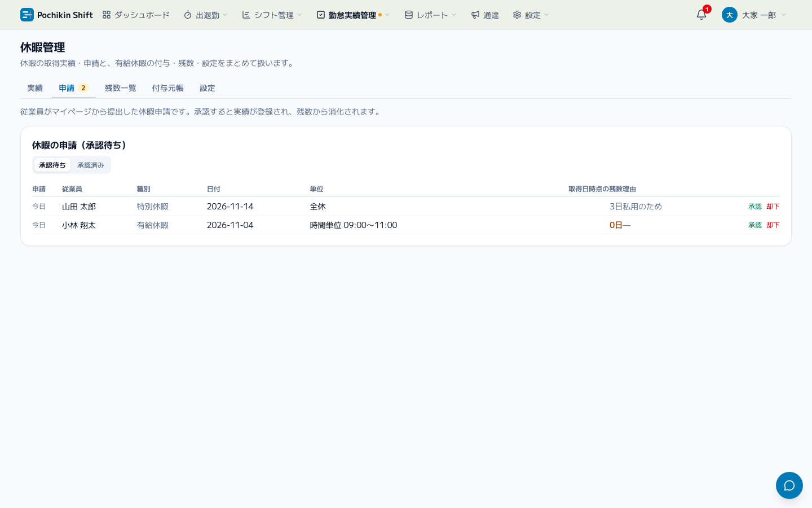Viewport: 812px width, 508px height.
Task: Open the 付与元帳 tab
Action: 168,88
